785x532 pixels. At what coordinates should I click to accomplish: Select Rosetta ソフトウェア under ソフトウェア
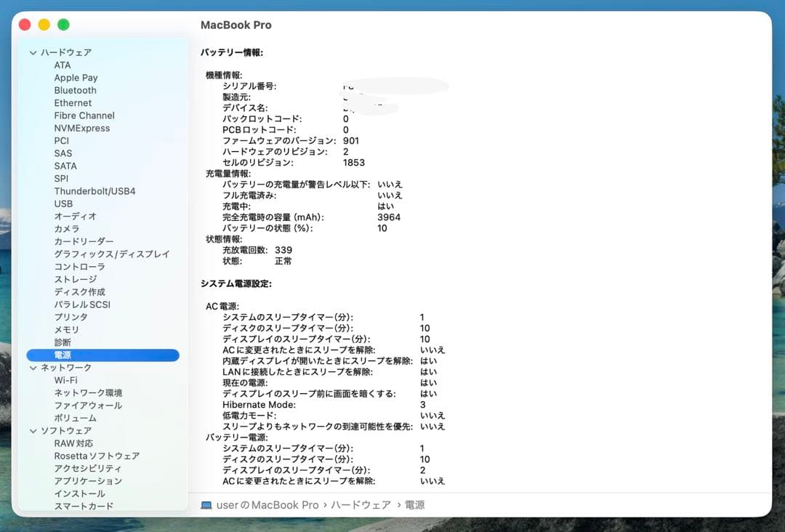tap(95, 456)
